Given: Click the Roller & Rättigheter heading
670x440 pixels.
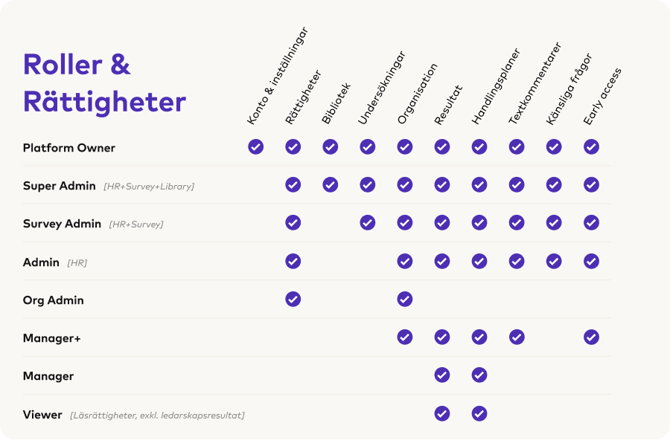Looking at the screenshot, I should (105, 83).
